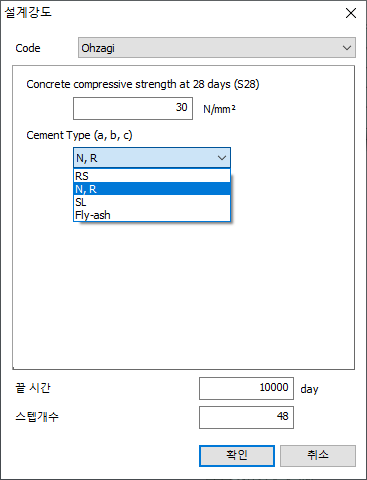Image resolution: width=367 pixels, height=480 pixels.
Task: Click the Code label text
Action: tap(28, 48)
